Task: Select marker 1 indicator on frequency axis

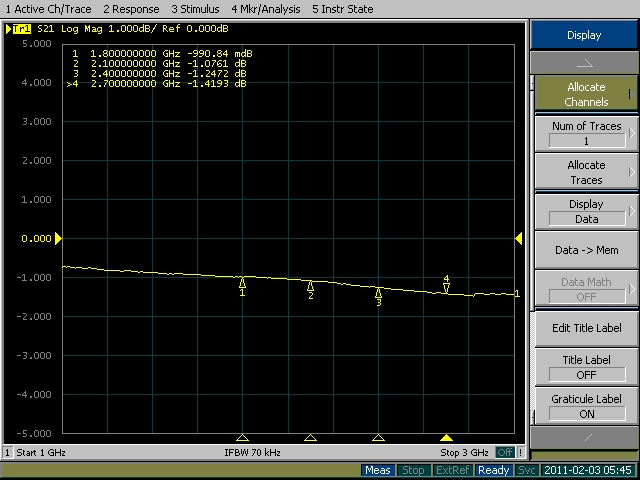Action: point(242,438)
